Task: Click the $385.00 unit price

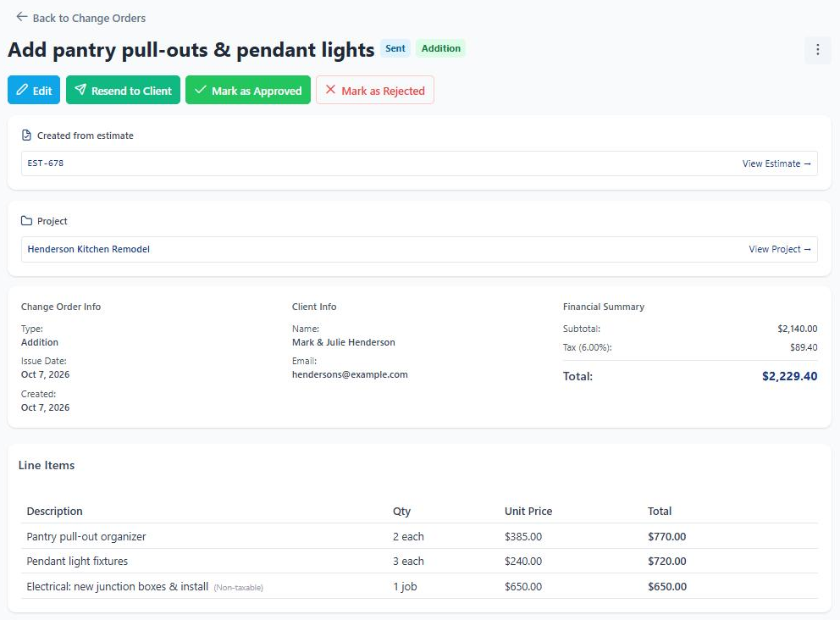Action: [x=523, y=536]
